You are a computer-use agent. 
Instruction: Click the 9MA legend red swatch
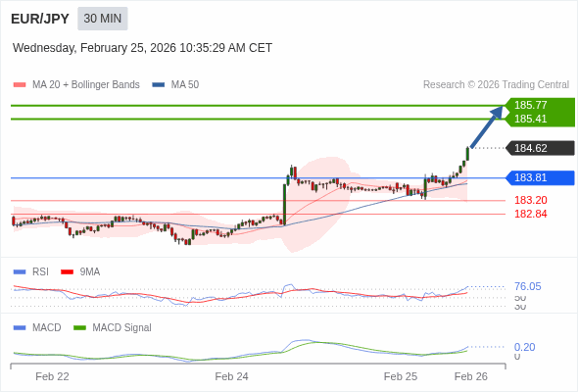67,272
